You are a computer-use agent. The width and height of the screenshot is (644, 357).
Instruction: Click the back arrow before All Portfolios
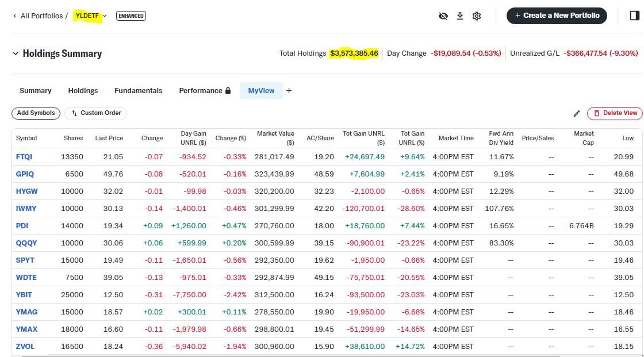tap(14, 16)
